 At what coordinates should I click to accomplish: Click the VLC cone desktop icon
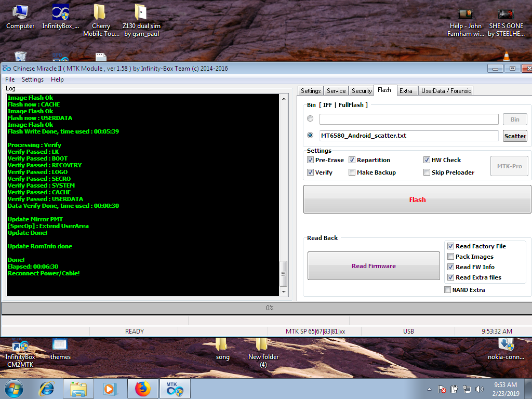click(506, 56)
